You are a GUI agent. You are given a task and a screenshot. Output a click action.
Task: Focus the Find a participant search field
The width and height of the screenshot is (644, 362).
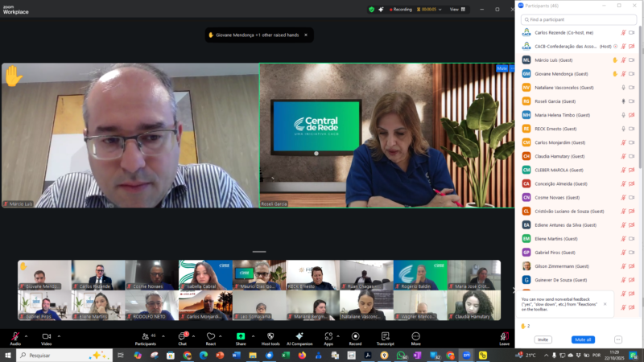click(x=578, y=19)
